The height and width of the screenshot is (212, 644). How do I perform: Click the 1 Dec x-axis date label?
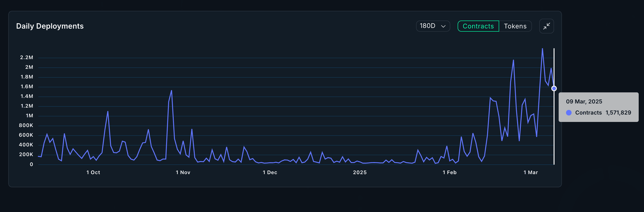coord(270,173)
